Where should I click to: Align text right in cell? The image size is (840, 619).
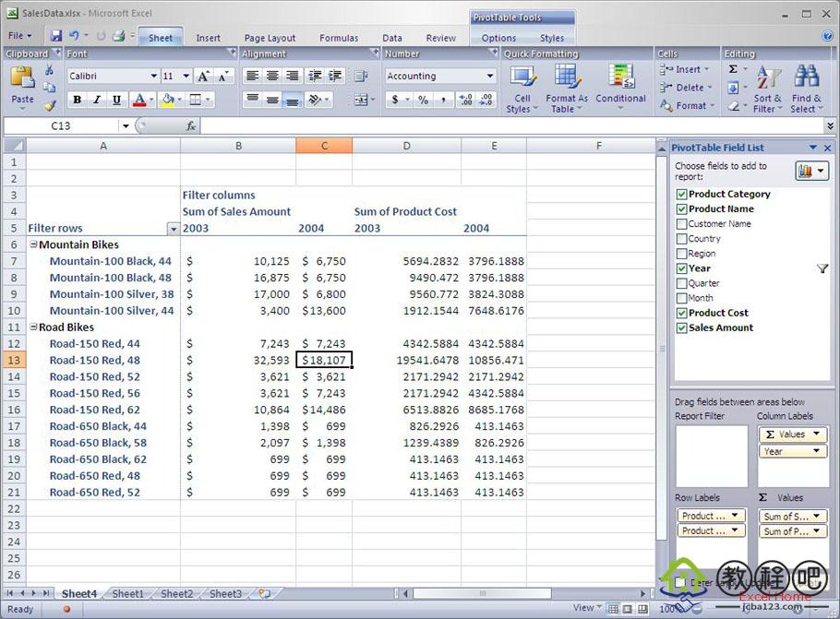pos(292,76)
